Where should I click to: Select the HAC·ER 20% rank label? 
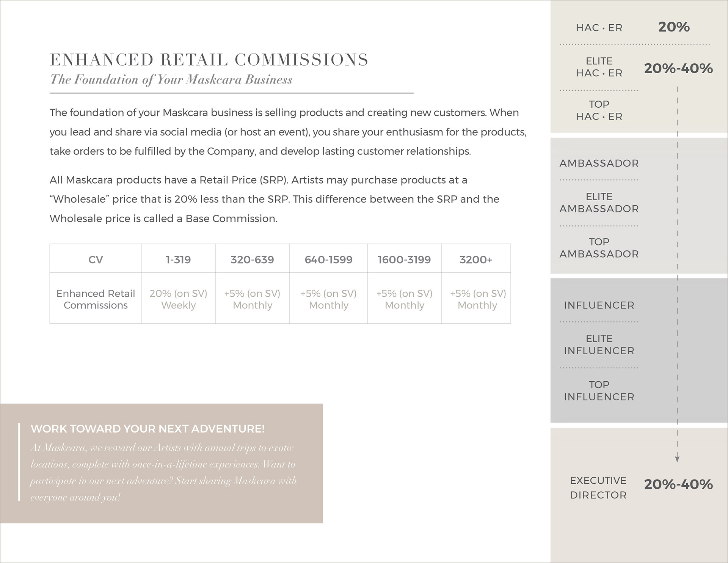599,28
